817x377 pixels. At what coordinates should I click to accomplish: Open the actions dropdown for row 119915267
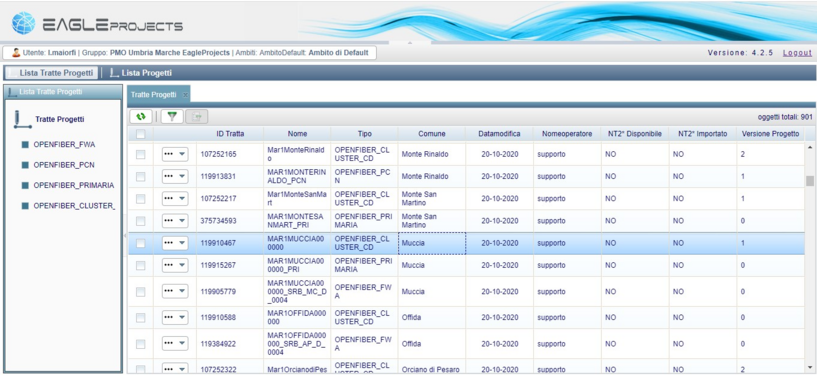[x=175, y=266]
